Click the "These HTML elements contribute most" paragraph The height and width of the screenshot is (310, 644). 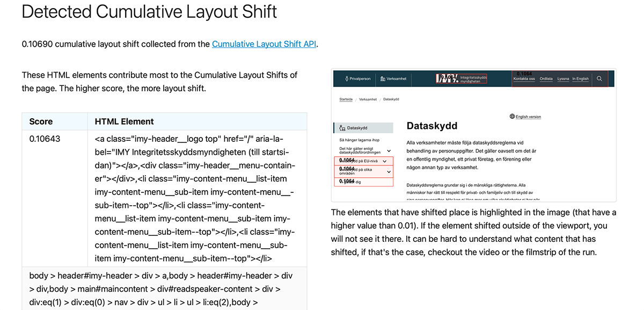160,81
